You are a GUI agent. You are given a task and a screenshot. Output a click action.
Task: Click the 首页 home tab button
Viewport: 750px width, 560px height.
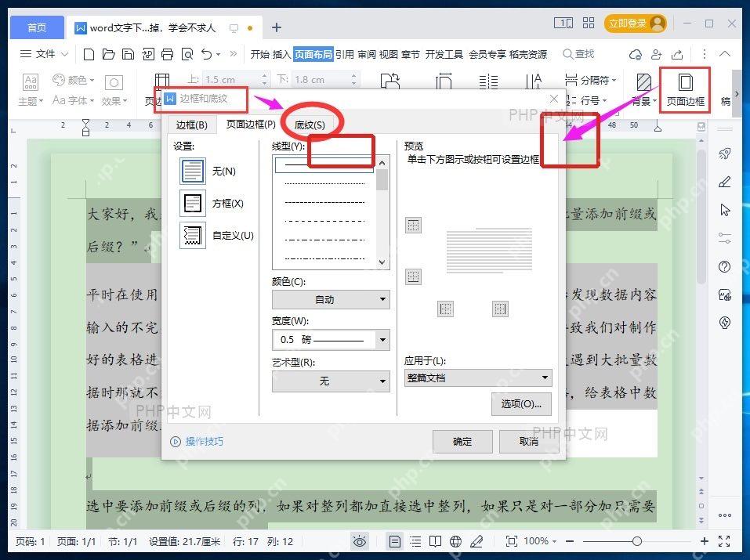point(38,27)
